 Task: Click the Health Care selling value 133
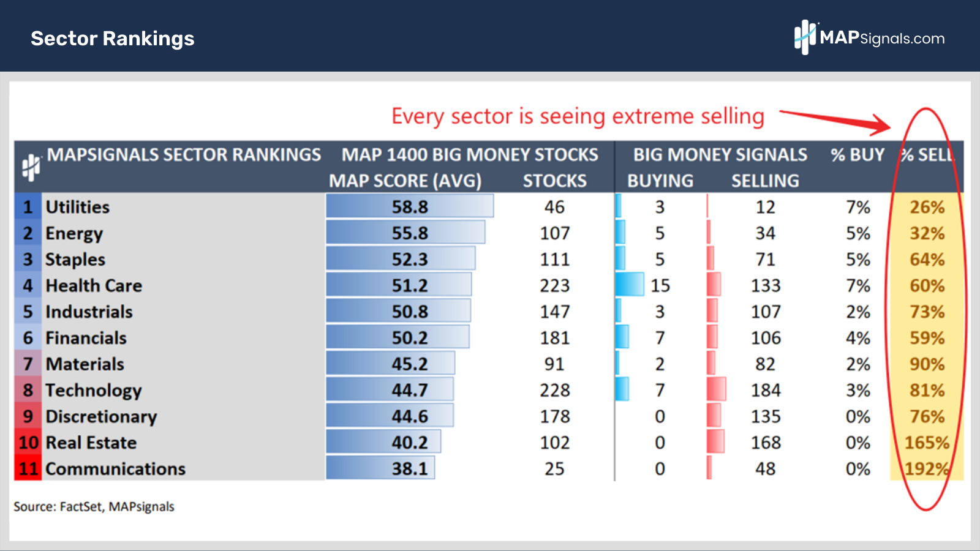766,286
